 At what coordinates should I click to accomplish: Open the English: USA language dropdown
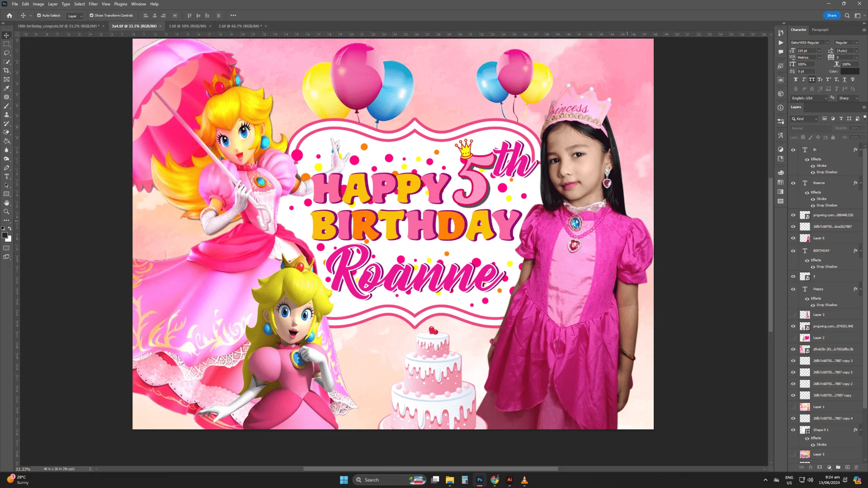coord(809,98)
